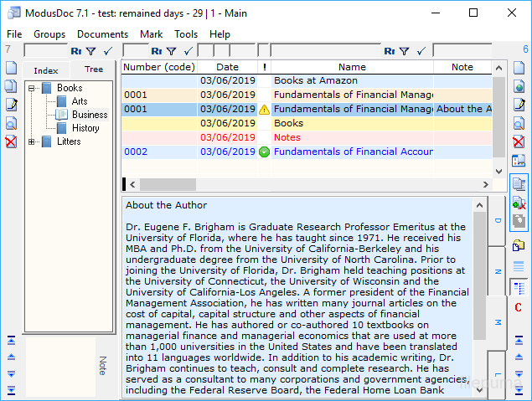This screenshot has height=401, width=532.
Task: Click the red X delete icon in left toolbar
Action: click(11, 141)
